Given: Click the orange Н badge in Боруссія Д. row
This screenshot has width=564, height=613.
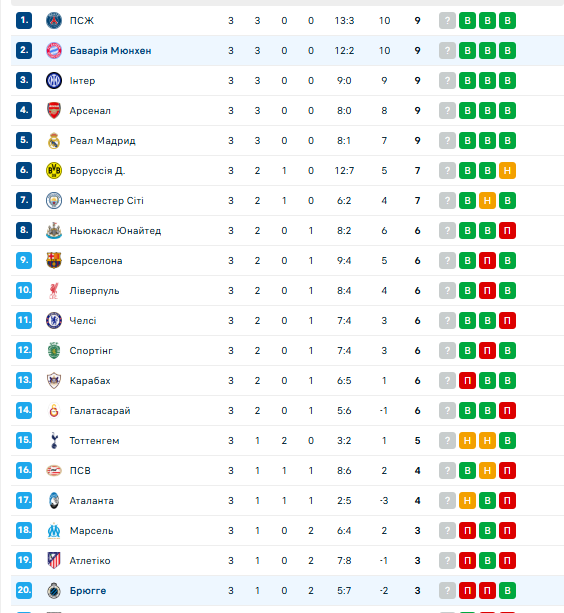Looking at the screenshot, I should tap(507, 170).
